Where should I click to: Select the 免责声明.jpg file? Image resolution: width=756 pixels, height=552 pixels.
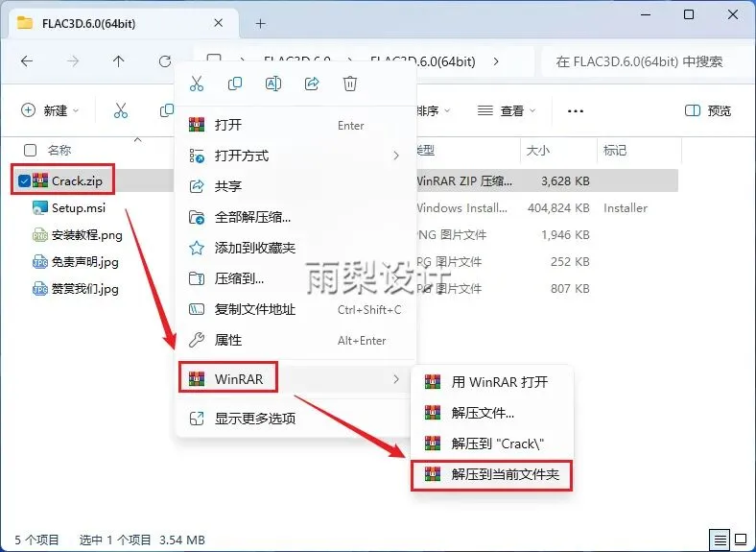click(84, 262)
